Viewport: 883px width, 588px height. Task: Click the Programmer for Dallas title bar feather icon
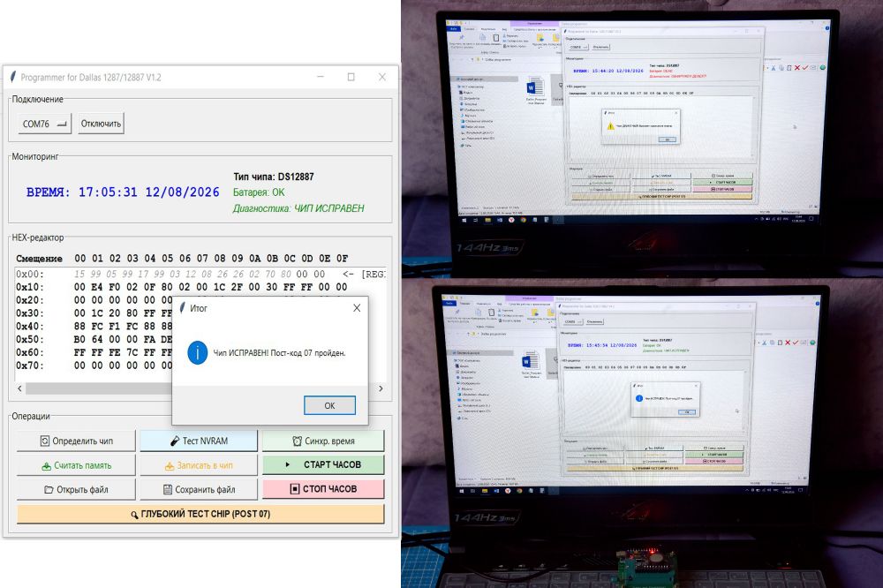click(x=13, y=77)
